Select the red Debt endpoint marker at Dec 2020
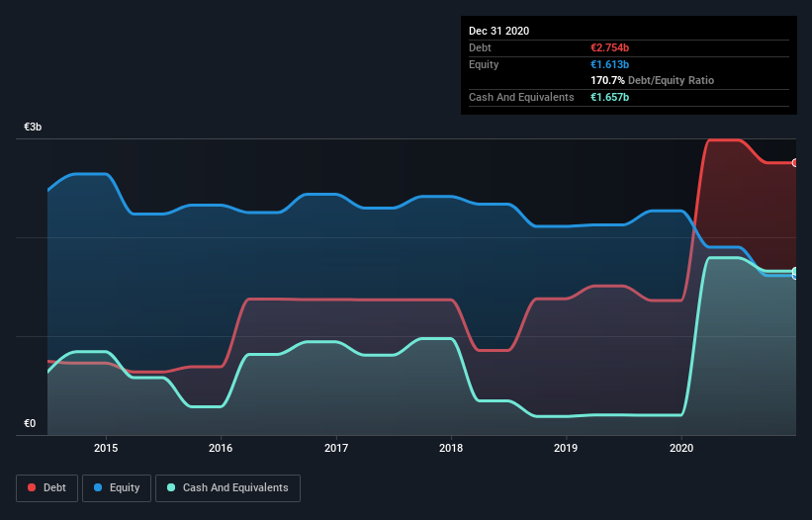The height and width of the screenshot is (520, 812). pos(795,163)
